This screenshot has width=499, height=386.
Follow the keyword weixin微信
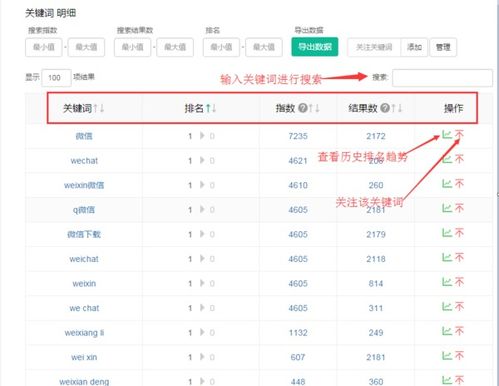[459, 184]
